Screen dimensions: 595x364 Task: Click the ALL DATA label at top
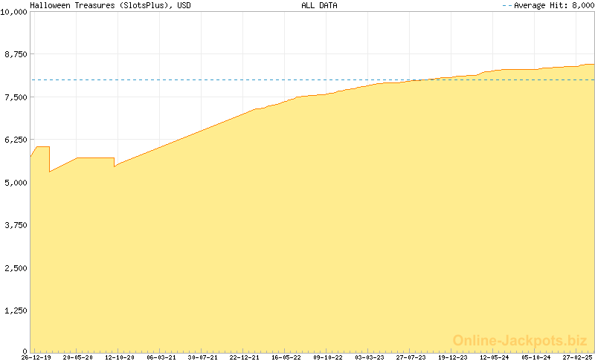tap(319, 5)
